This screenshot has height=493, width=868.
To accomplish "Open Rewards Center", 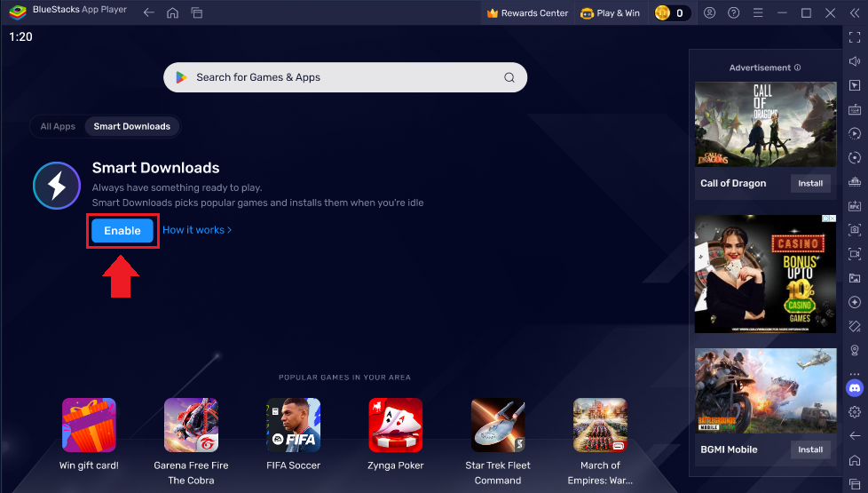I will (x=527, y=12).
